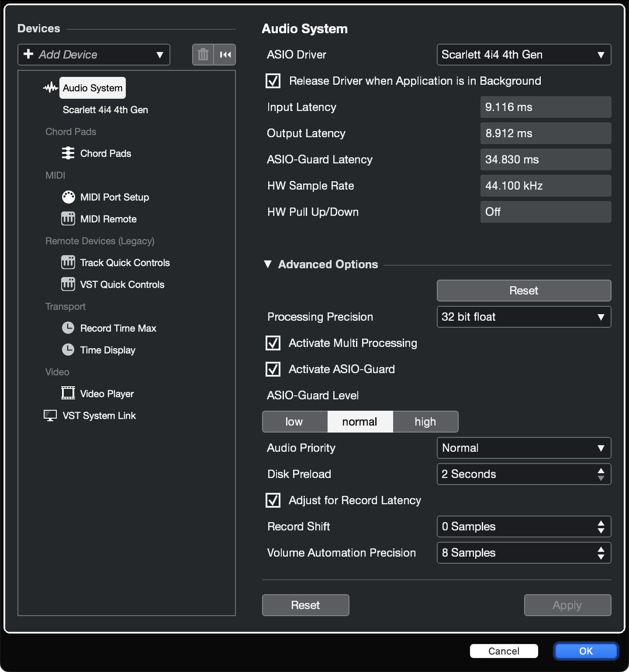Click the MIDI Remote icon
629x672 pixels.
pyautogui.click(x=68, y=219)
